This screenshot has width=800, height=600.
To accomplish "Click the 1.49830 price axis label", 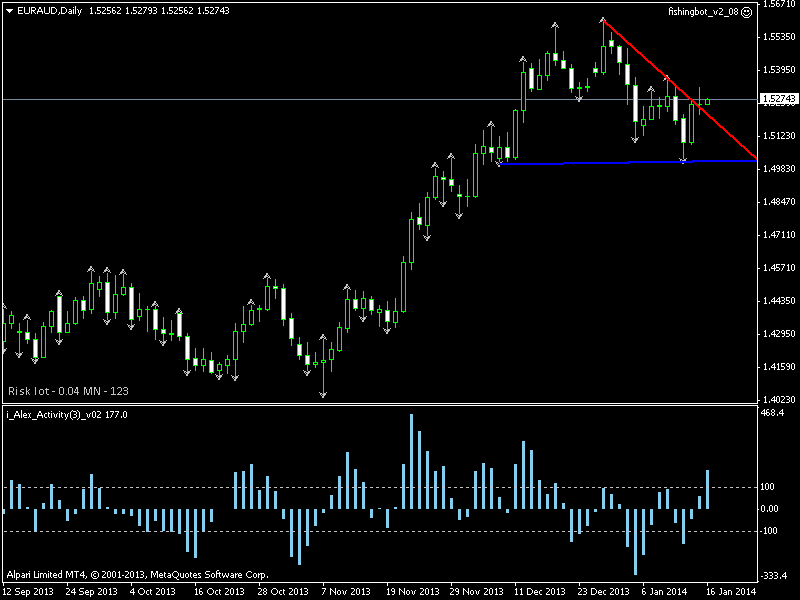I will (779, 168).
